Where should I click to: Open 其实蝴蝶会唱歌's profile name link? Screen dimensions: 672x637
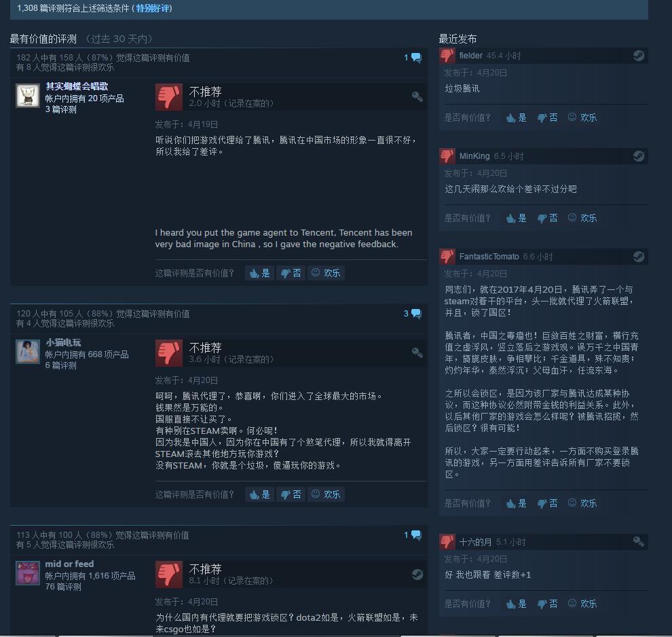(x=77, y=86)
